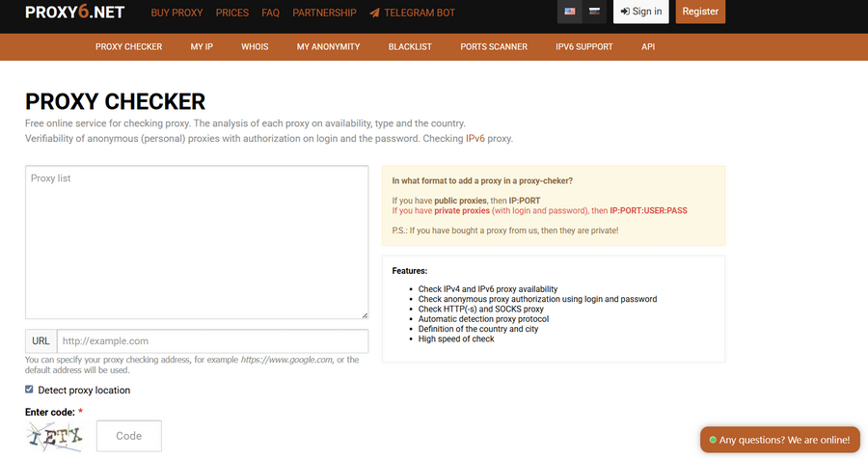Switch site language to English (US flag)

[570, 12]
